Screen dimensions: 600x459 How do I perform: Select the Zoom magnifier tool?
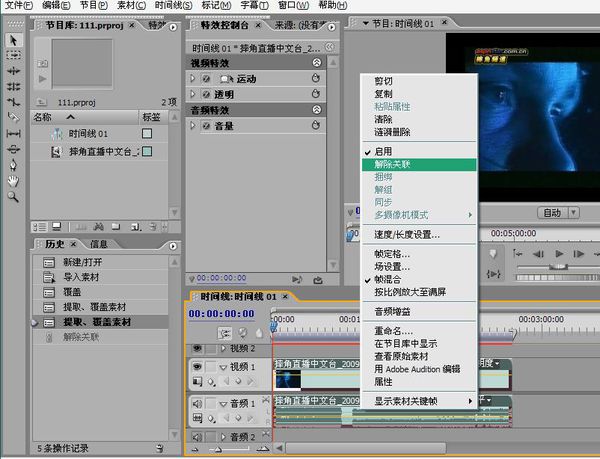point(14,196)
